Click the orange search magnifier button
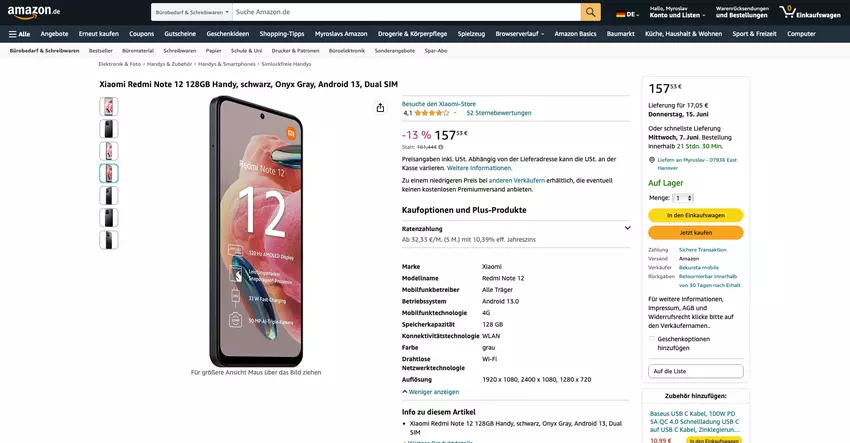The height and width of the screenshot is (443, 850). tap(591, 12)
